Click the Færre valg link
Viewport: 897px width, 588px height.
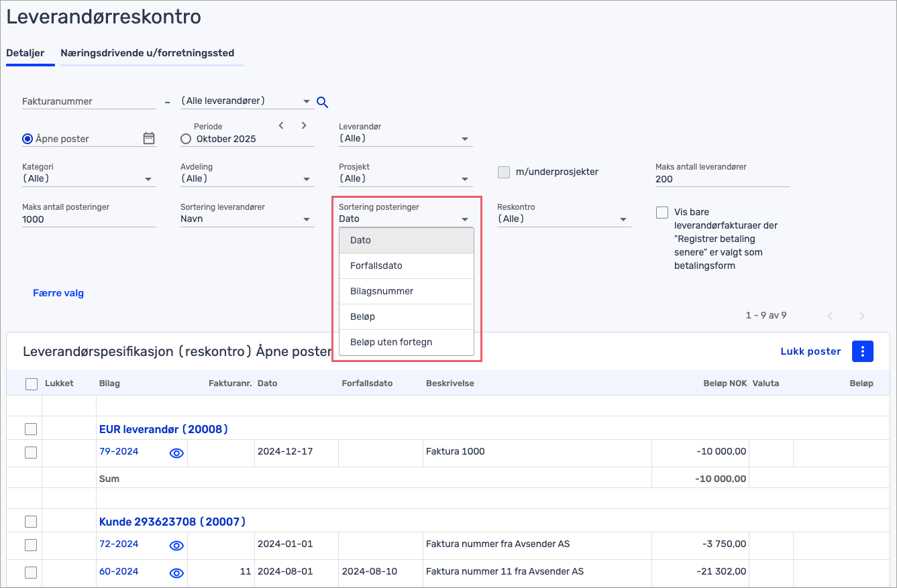58,293
